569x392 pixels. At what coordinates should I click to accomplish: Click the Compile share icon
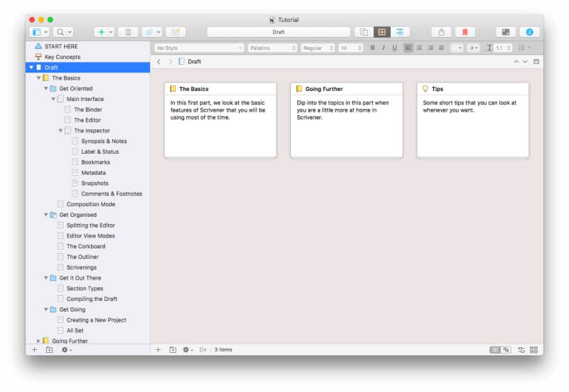pyautogui.click(x=441, y=32)
